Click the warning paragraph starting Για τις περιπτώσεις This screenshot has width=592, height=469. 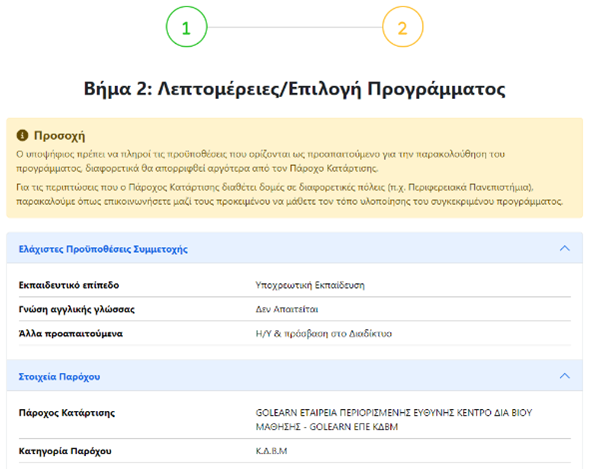290,194
